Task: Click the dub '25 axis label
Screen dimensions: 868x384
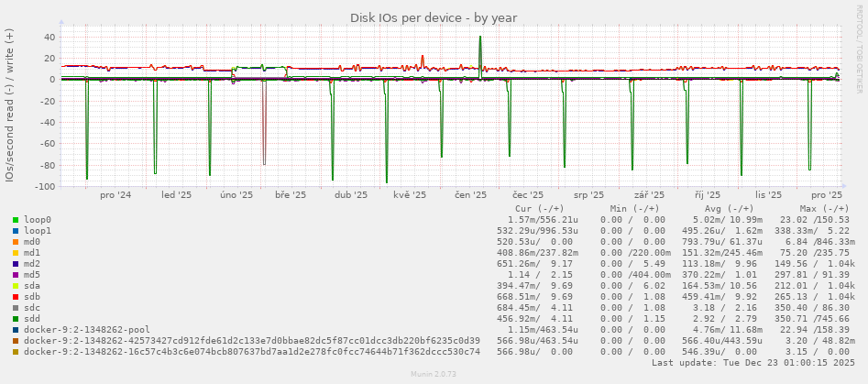Action: tap(351, 195)
